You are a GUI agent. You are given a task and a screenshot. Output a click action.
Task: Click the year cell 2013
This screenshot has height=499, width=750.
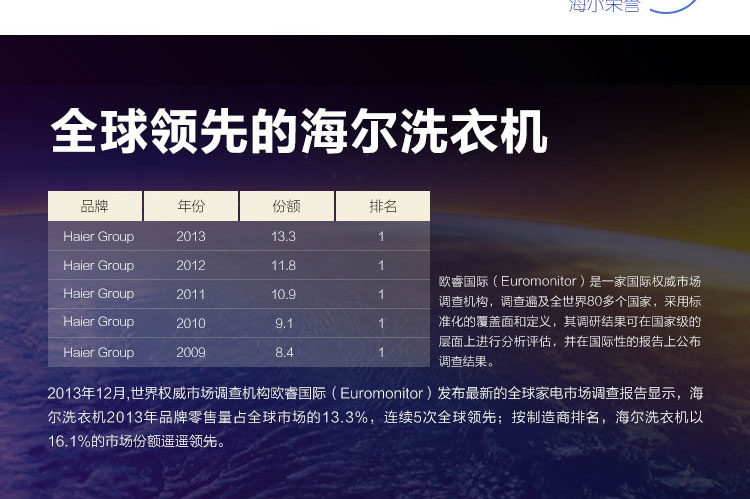(191, 236)
